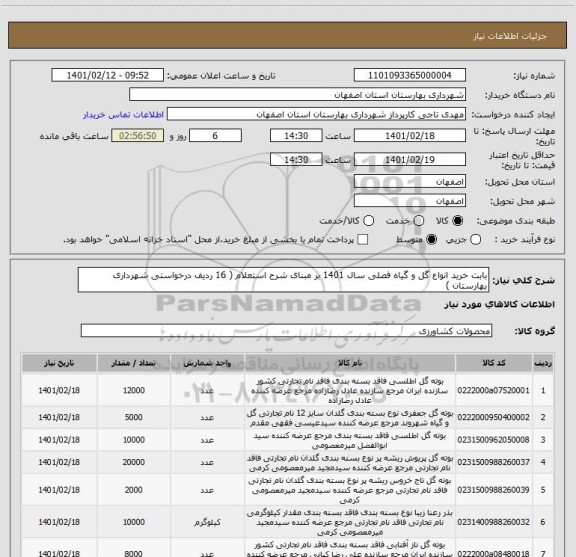Click the price validity date 1401/02/19 field
The width and height of the screenshot is (576, 557).
click(x=410, y=159)
